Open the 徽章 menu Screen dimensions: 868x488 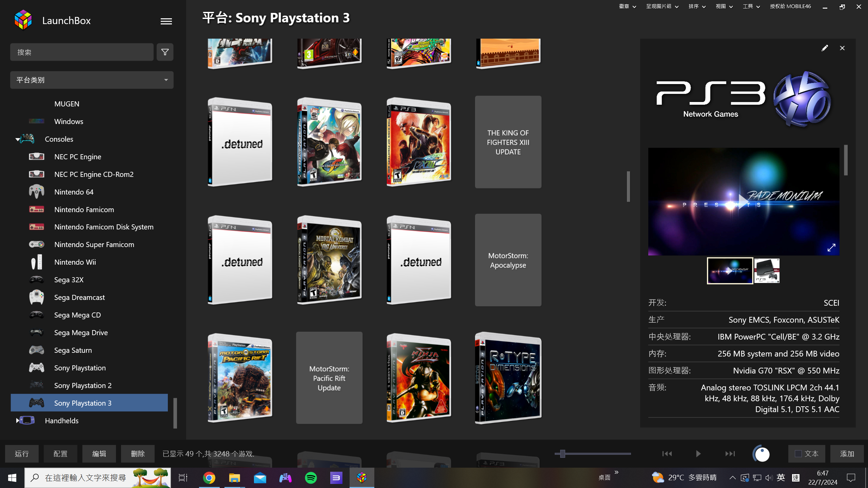click(x=627, y=6)
